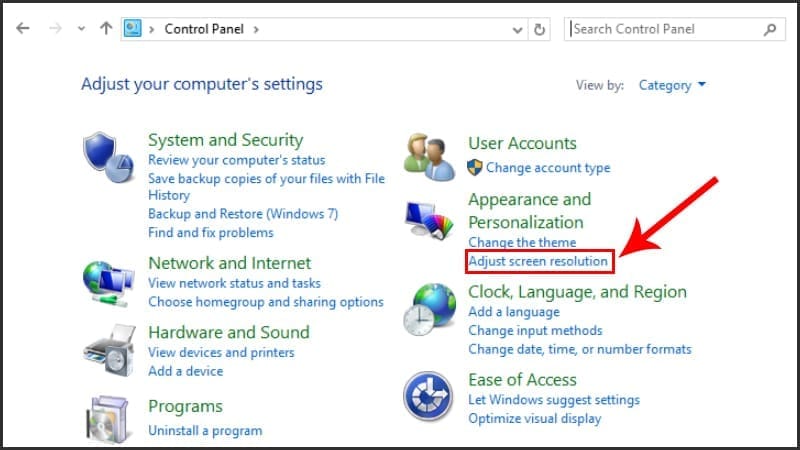Click Let Windows suggest settings
Image resolution: width=800 pixels, height=450 pixels.
[x=554, y=400]
